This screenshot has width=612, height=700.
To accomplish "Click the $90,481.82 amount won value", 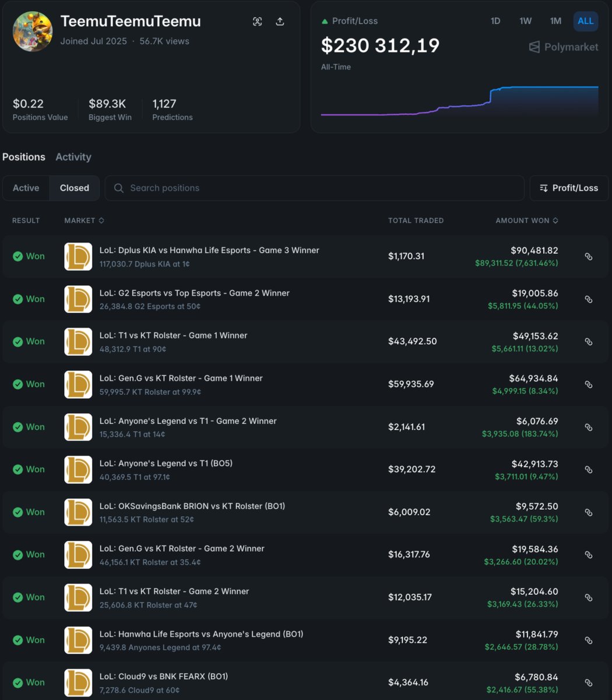I will [x=534, y=250].
